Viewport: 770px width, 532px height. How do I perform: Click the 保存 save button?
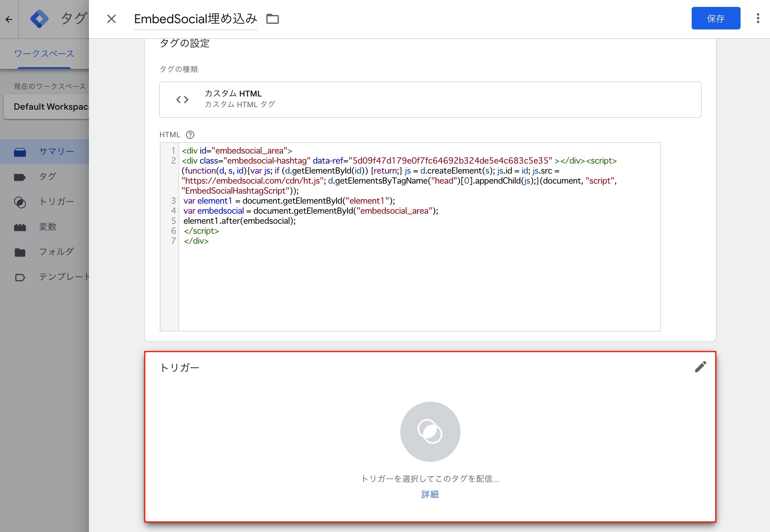coord(716,18)
